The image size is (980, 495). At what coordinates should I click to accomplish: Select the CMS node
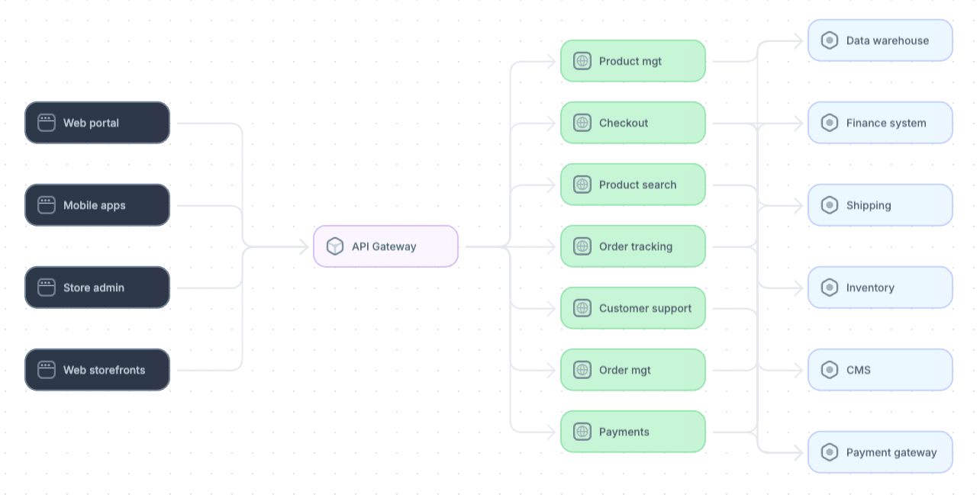[880, 370]
